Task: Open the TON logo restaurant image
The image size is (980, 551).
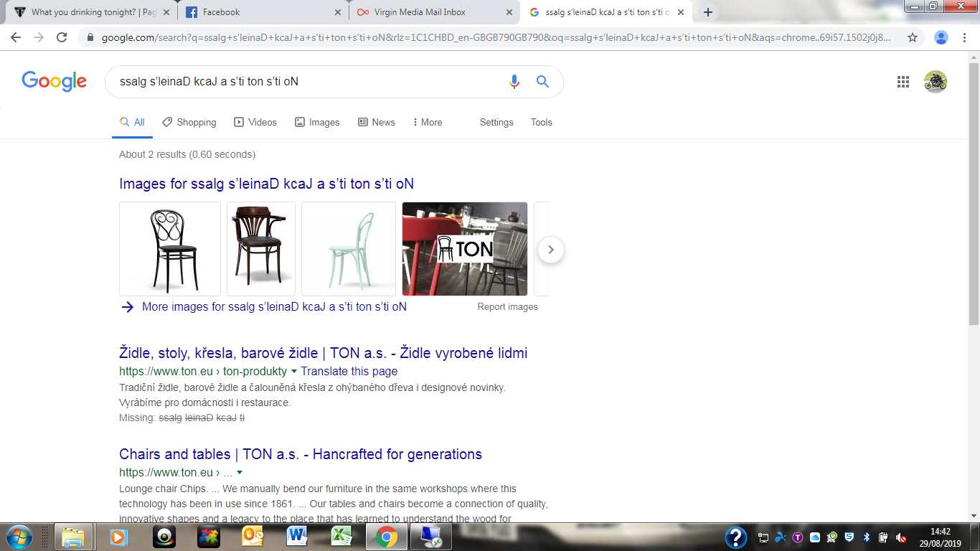Action: coord(465,249)
